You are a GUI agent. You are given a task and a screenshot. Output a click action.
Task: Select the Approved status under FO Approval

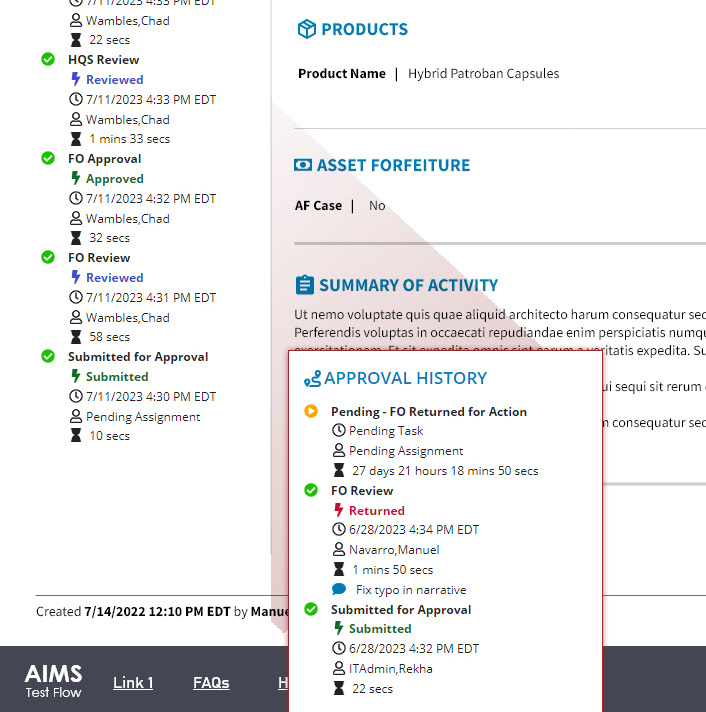coord(114,178)
